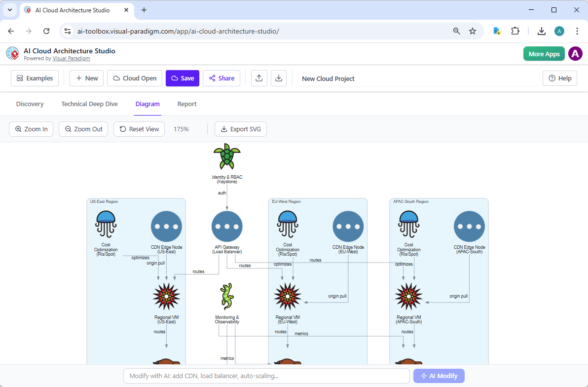Open the Visual Paradigm link
Screen dimensions: 588x387
pyautogui.click(x=71, y=58)
